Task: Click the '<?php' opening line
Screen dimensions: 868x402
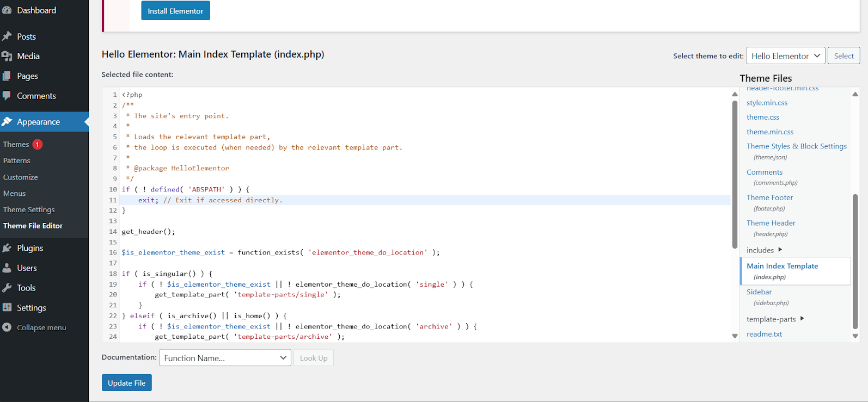Action: click(132, 95)
